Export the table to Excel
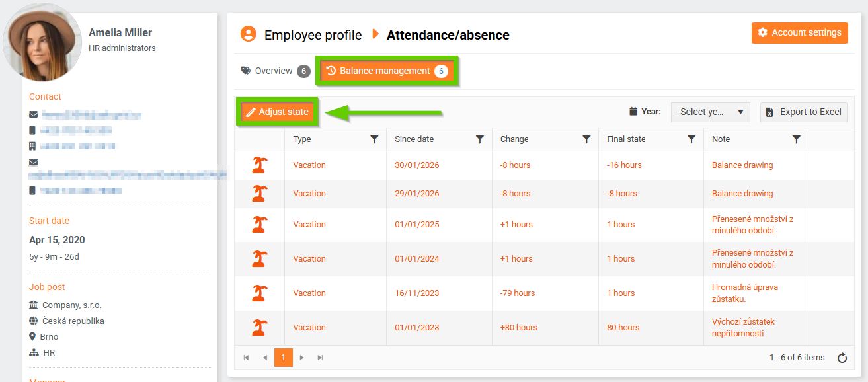The width and height of the screenshot is (868, 382). 803,112
